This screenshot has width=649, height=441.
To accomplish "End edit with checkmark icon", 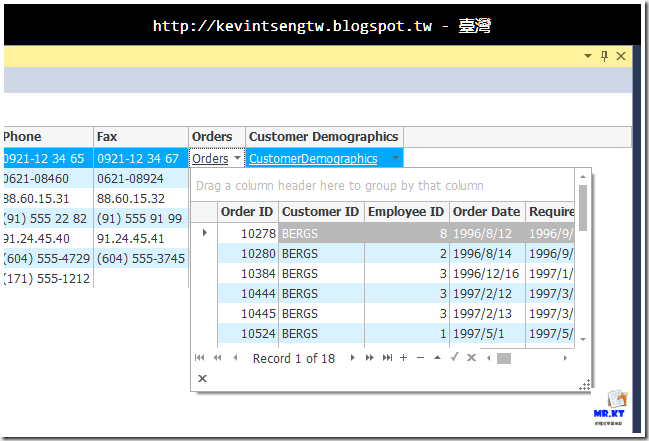I will [x=454, y=357].
